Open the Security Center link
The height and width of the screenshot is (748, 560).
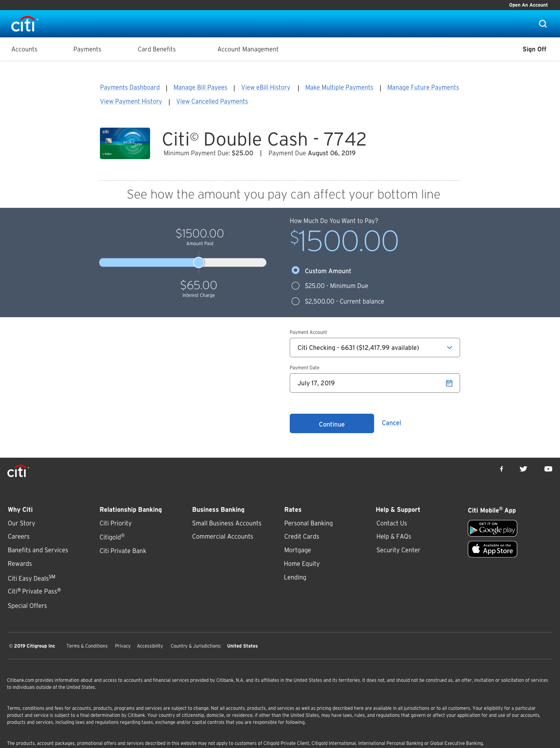click(398, 550)
